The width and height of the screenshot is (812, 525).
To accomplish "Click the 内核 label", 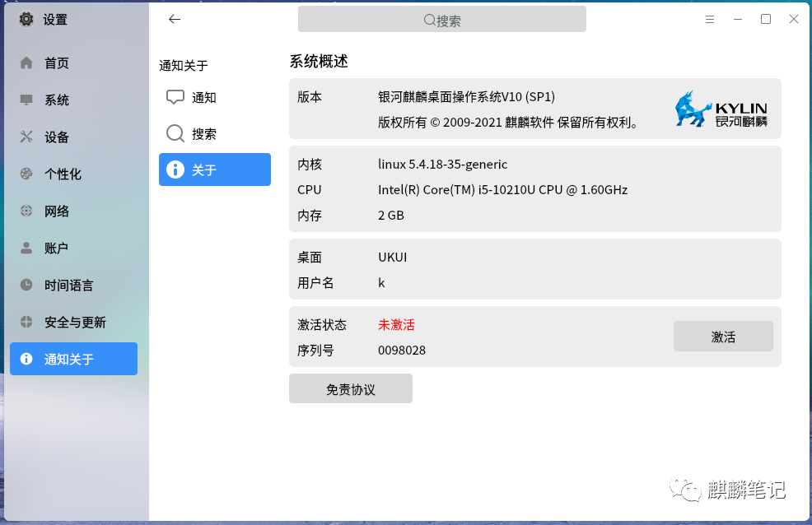I will (x=310, y=165).
